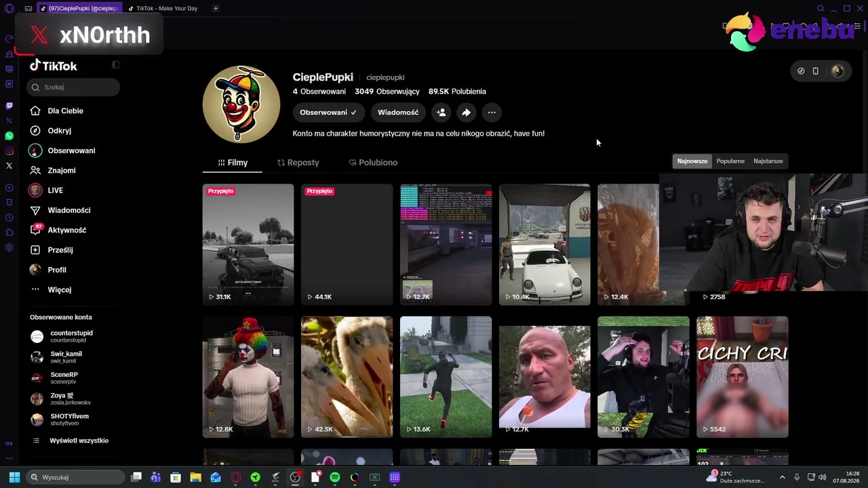Open Twitch in the Opera sidebar
This screenshot has height=488, width=868.
click(9, 106)
